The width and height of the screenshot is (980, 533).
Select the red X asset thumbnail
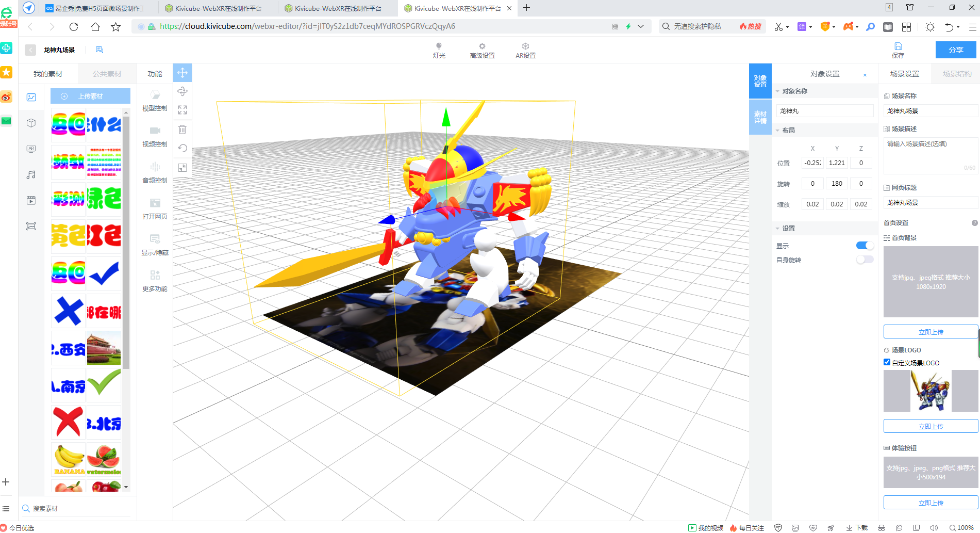(x=69, y=422)
